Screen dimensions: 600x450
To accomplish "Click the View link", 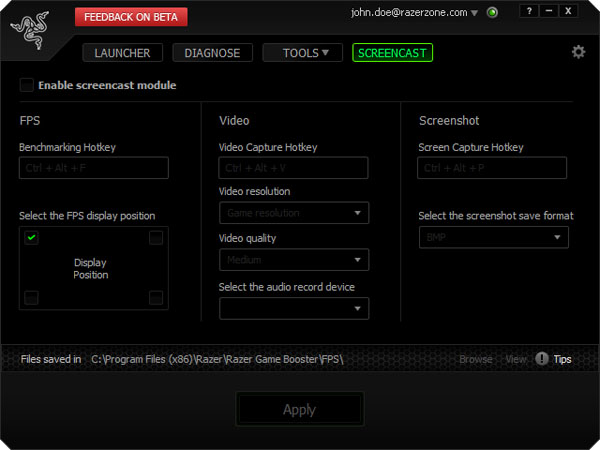I will pyautogui.click(x=516, y=359).
